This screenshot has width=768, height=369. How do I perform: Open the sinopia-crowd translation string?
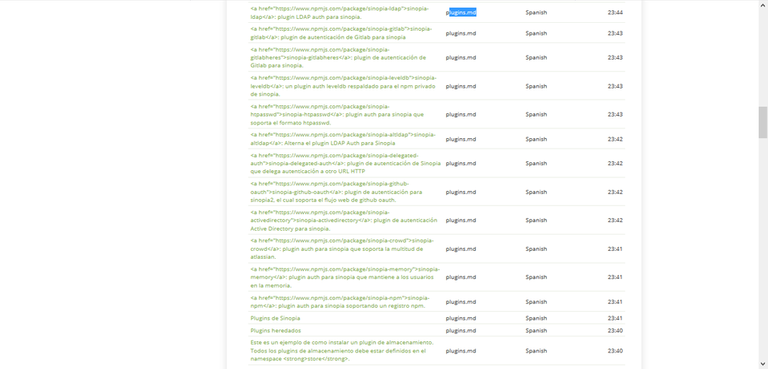tap(342, 248)
